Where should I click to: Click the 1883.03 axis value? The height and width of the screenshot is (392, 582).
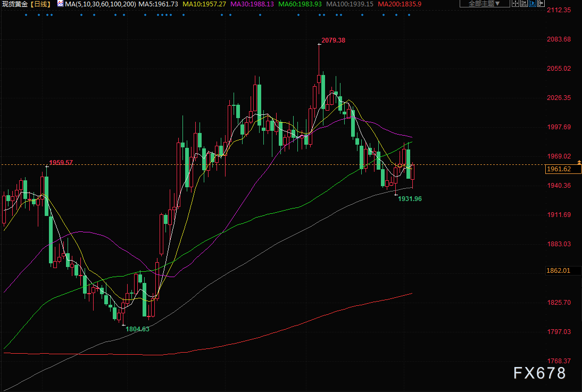click(x=559, y=244)
